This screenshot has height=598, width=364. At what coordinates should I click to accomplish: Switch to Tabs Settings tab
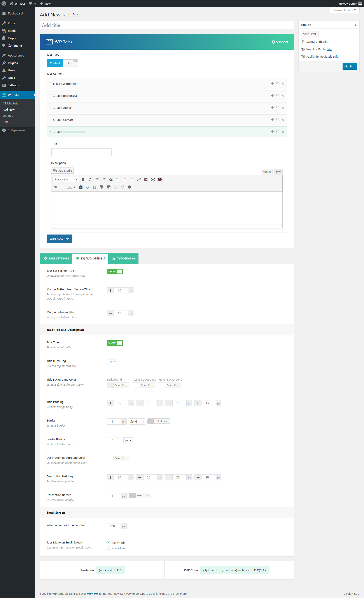(x=56, y=258)
